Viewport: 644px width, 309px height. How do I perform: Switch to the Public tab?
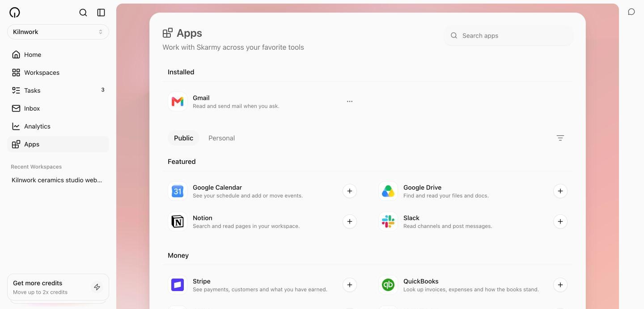tap(183, 138)
